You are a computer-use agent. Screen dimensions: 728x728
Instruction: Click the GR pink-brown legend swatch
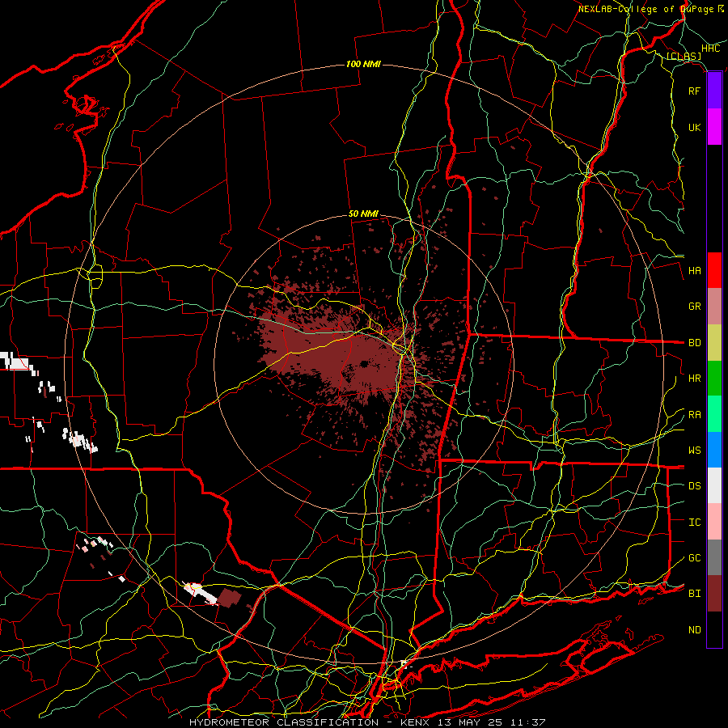714,307
